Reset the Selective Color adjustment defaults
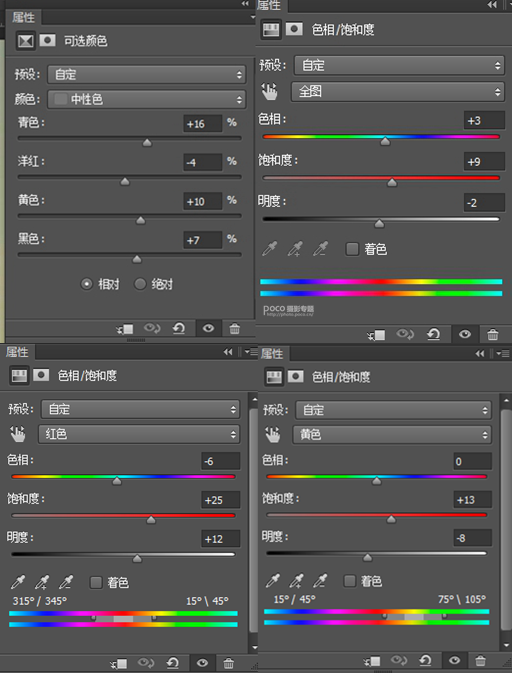Viewport: 512px width, 673px height. pos(179,329)
